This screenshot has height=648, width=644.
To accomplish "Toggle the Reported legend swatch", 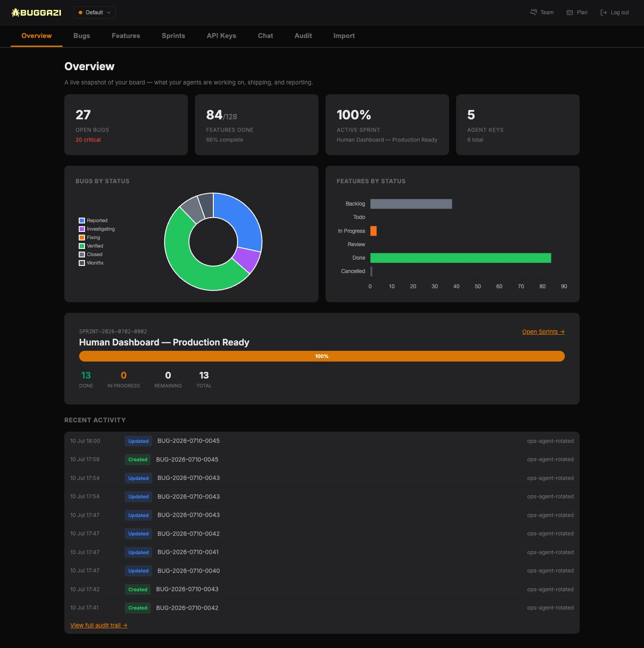I will [82, 220].
